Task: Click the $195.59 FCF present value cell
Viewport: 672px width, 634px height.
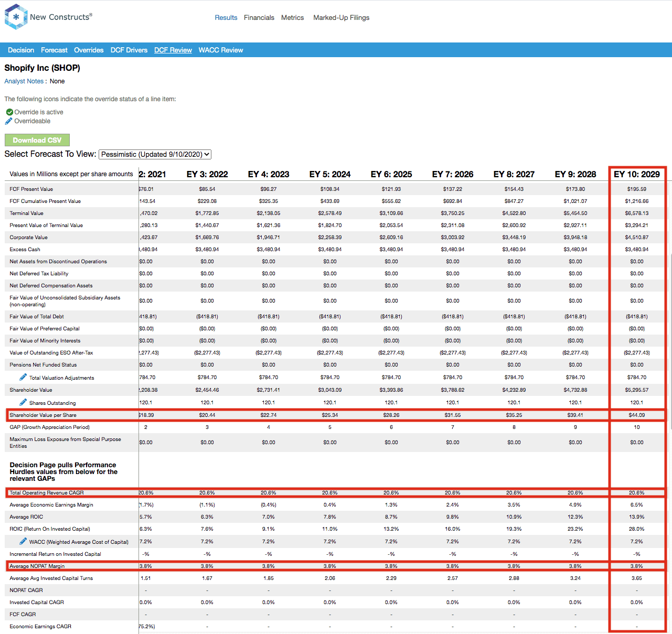Action: pyautogui.click(x=637, y=189)
